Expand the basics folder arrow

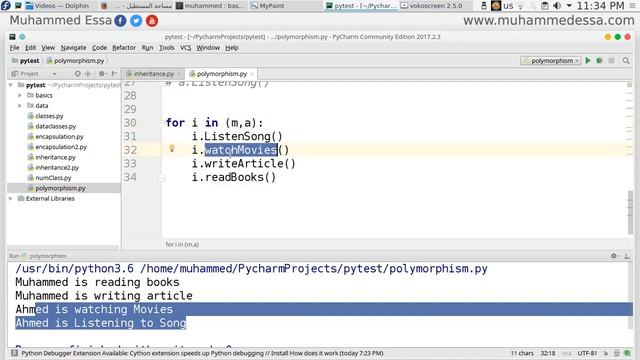[x=20, y=95]
